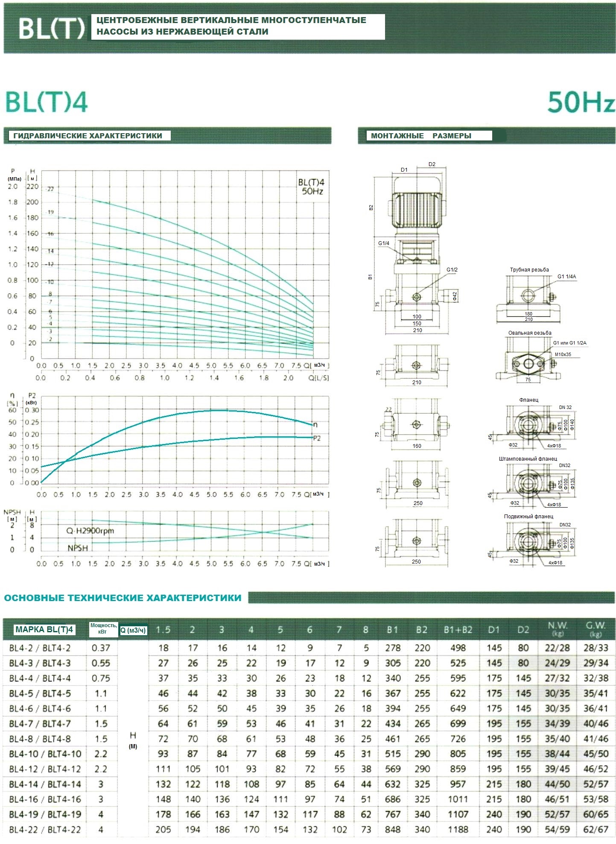This screenshot has height=844, width=616.
Task: Click B1+B2 value '498' in the BL4-2 row
Action: (458, 648)
